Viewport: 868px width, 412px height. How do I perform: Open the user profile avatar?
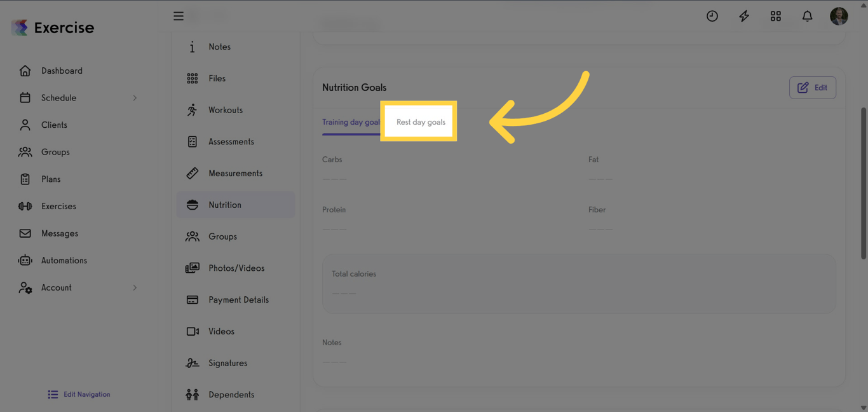[839, 16]
